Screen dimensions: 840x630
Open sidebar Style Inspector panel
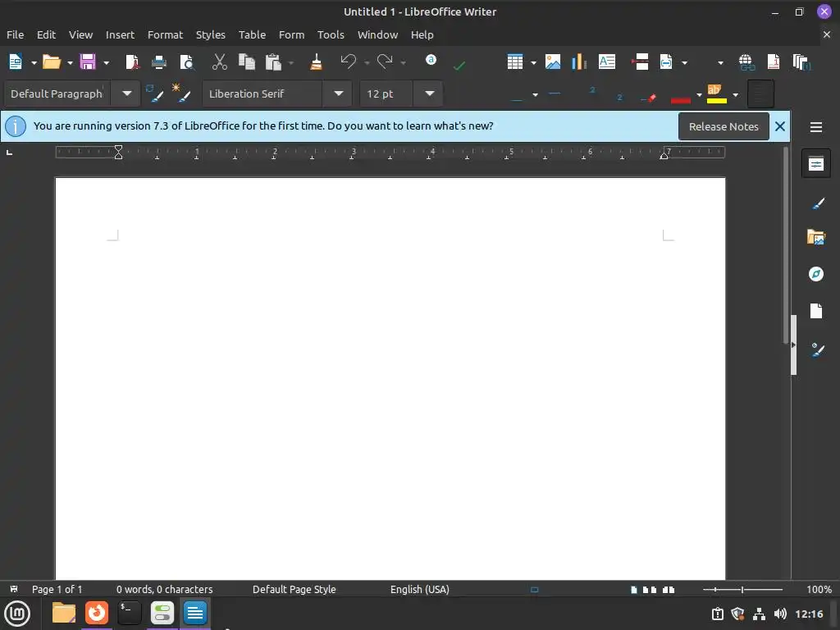pos(816,349)
